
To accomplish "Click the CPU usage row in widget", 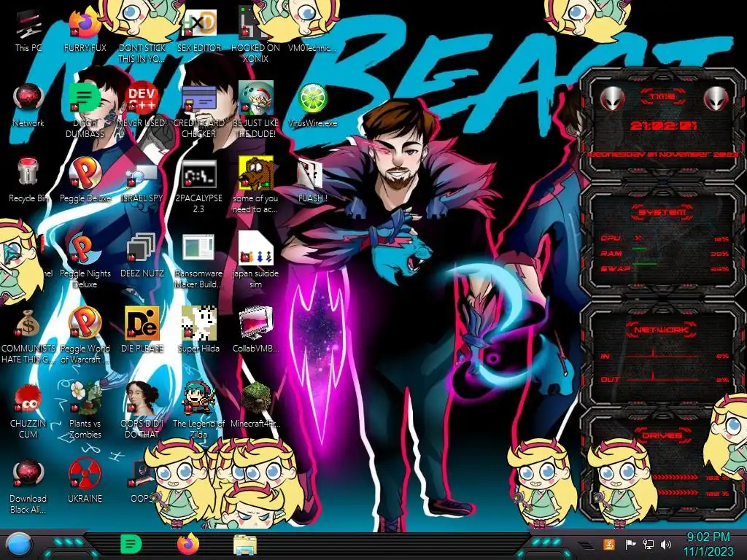I will click(664, 238).
